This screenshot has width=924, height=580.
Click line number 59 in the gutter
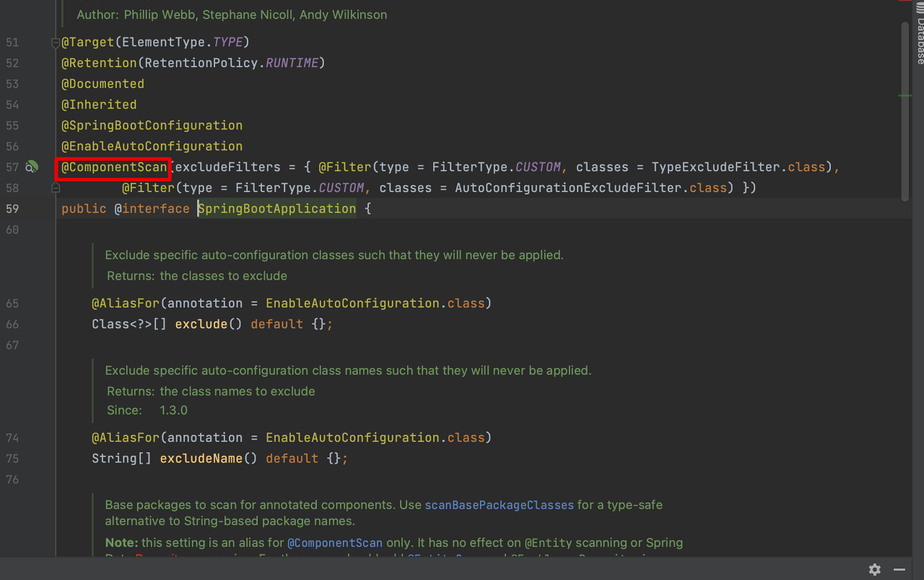12,209
